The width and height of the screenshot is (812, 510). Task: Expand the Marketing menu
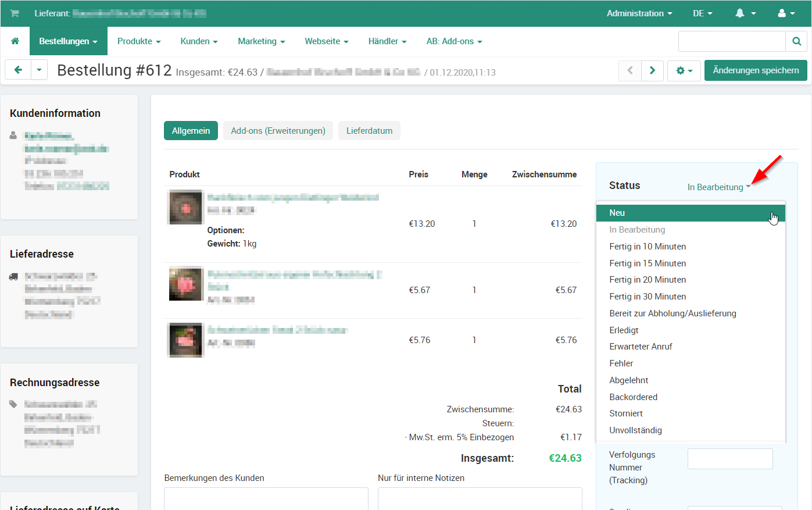(x=262, y=41)
